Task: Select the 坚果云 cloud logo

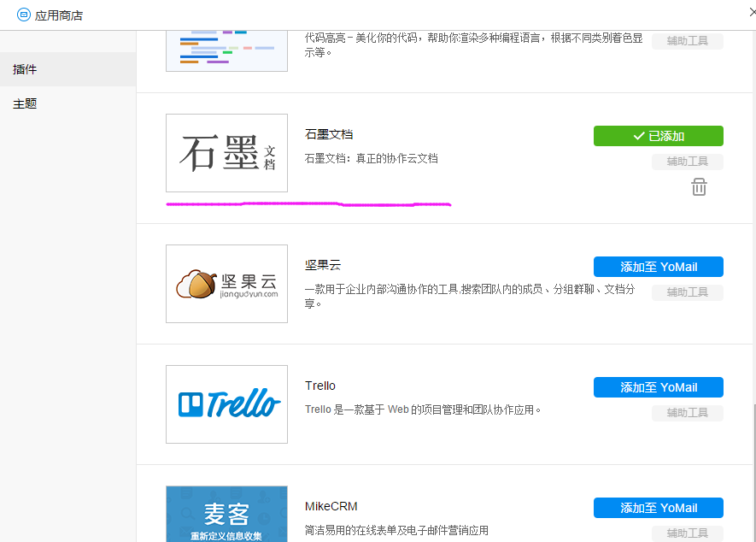Action: coord(226,283)
